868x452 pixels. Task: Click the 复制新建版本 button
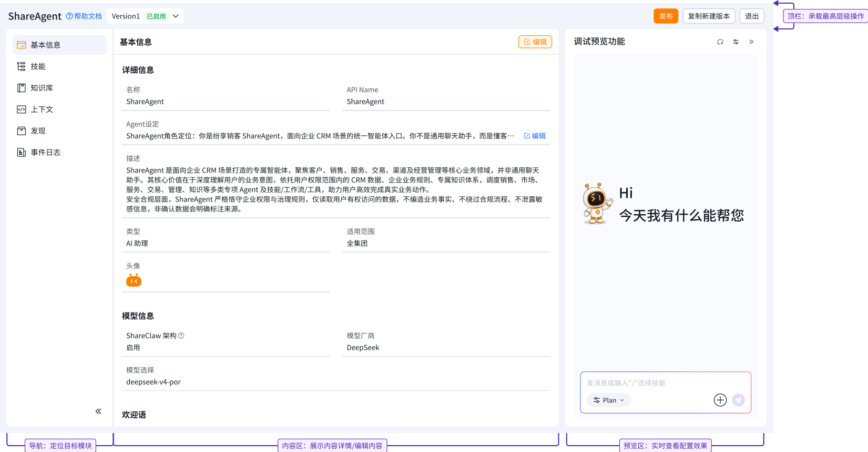point(709,16)
